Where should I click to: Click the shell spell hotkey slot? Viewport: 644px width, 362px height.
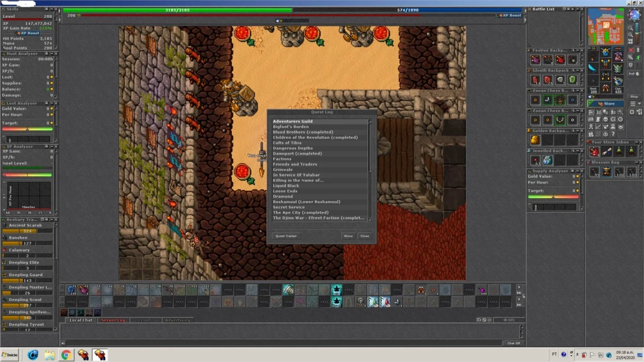288,290
